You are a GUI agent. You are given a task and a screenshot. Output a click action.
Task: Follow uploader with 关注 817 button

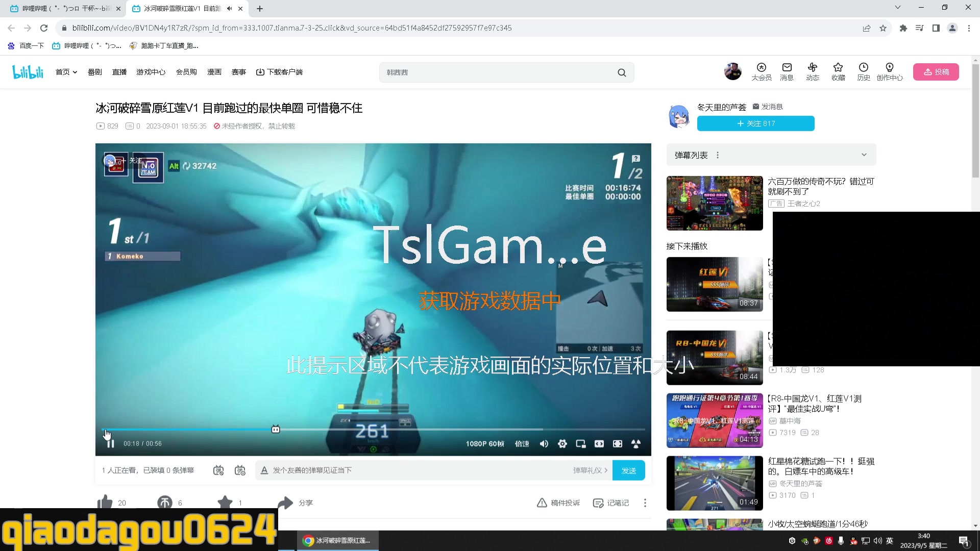pyautogui.click(x=756, y=123)
